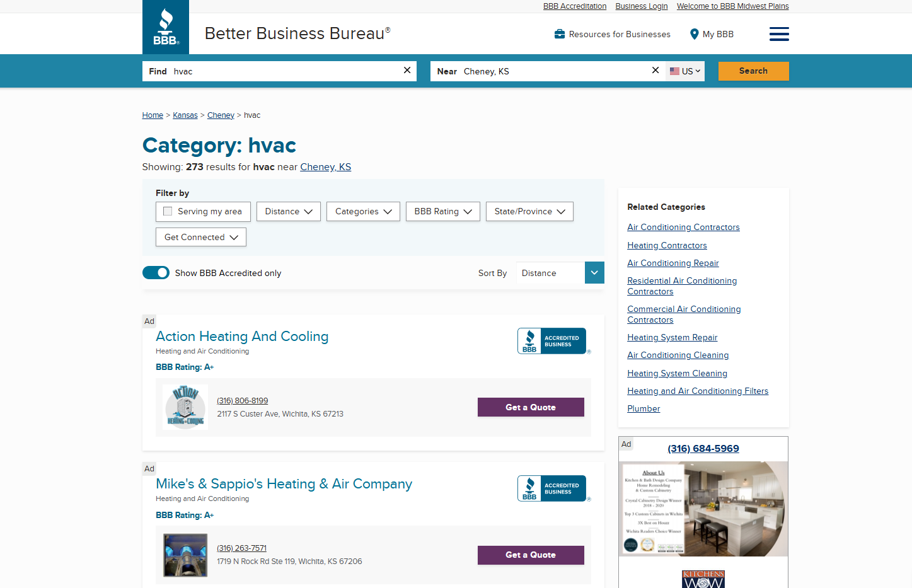Open the Sort By dropdown
Screen dimensions: 912x588
[x=560, y=272]
